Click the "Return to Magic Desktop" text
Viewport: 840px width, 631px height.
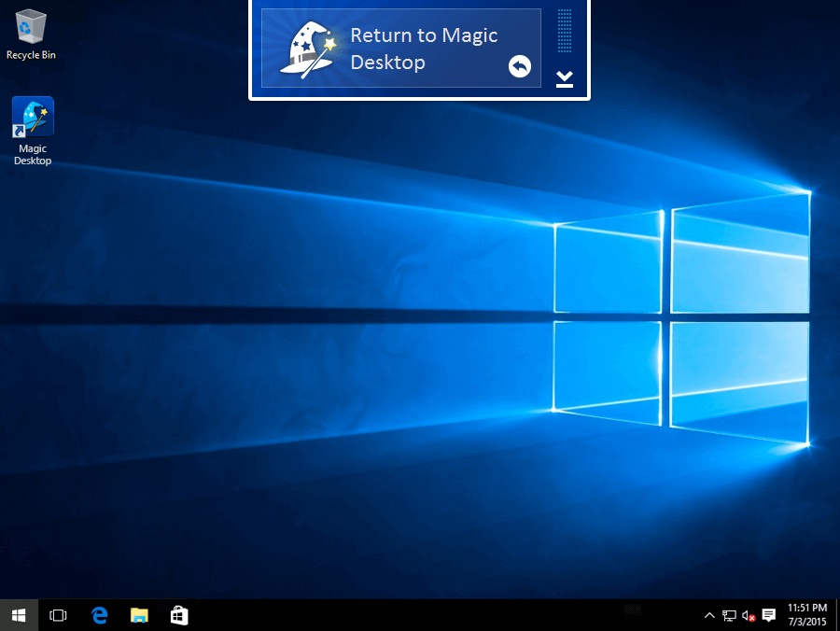[424, 49]
